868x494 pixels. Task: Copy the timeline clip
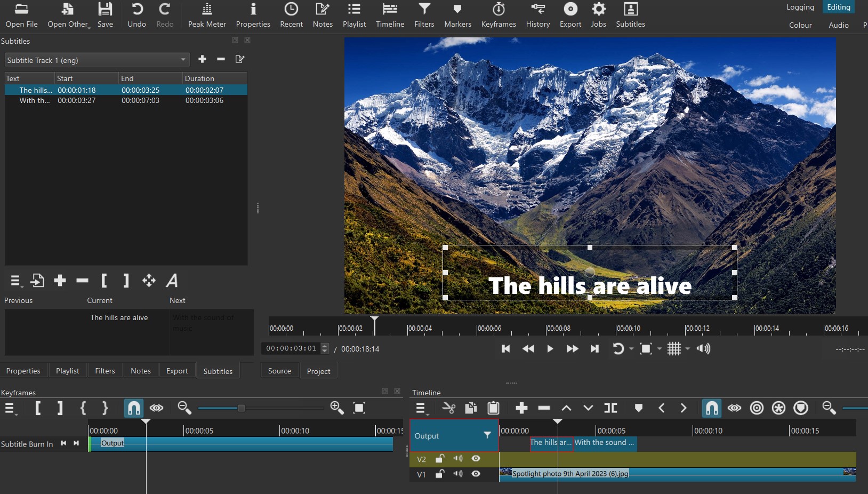pos(471,408)
